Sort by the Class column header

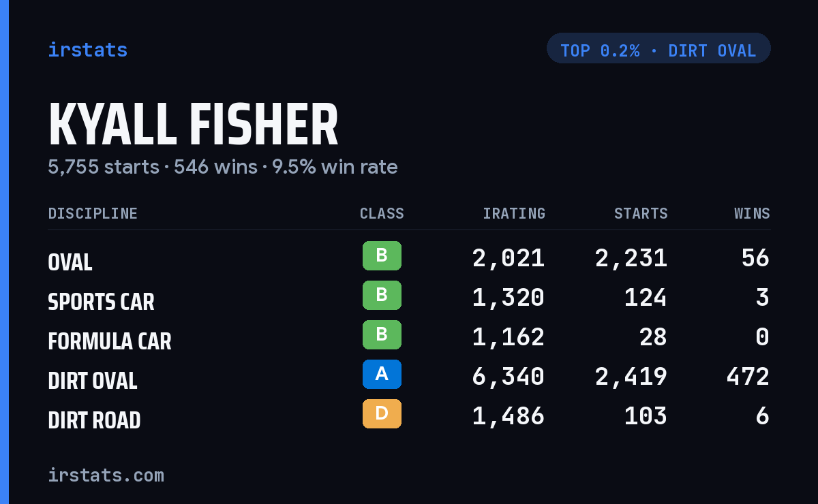click(x=382, y=214)
